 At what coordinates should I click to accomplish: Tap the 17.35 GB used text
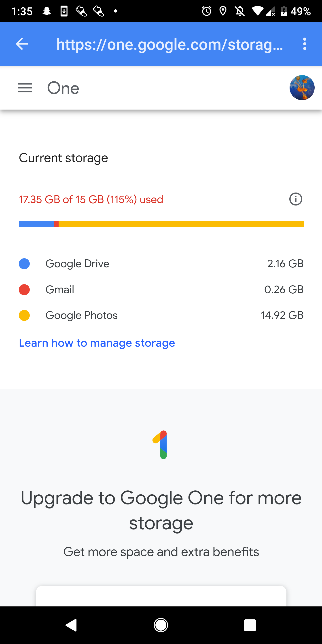pos(91,199)
